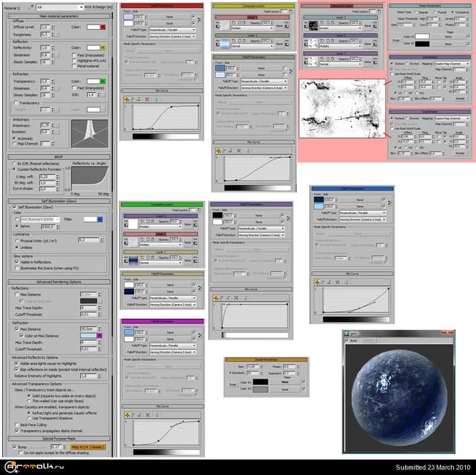This screenshot has width=476, height=475.
Task: Click the IOR value field
Action: pyautogui.click(x=91, y=95)
